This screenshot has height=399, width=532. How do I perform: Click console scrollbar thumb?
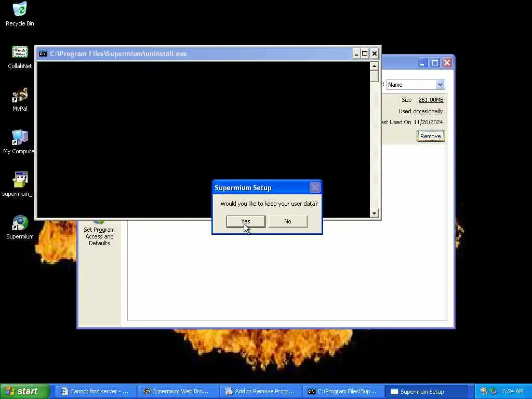tap(374, 76)
